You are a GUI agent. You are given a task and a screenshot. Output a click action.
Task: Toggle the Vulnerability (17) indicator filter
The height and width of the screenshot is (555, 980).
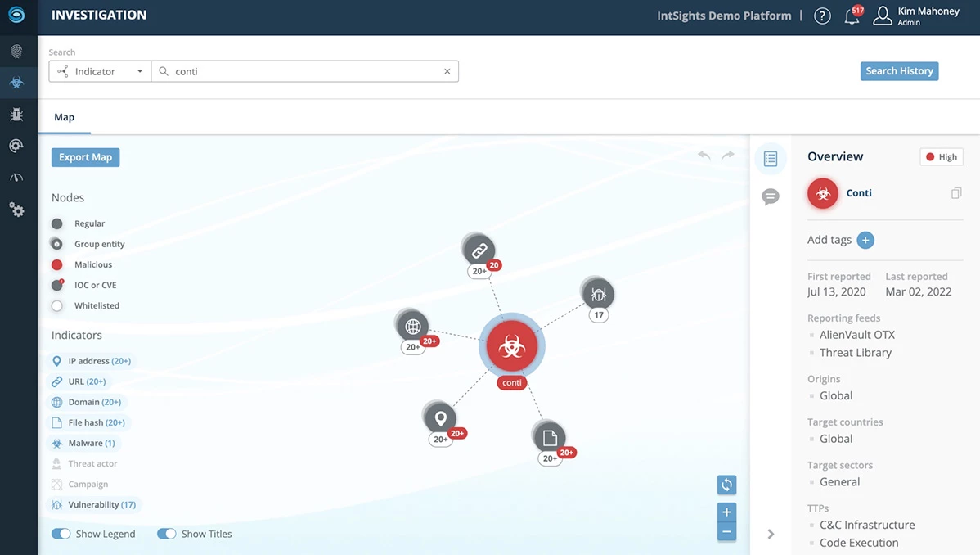pyautogui.click(x=94, y=505)
